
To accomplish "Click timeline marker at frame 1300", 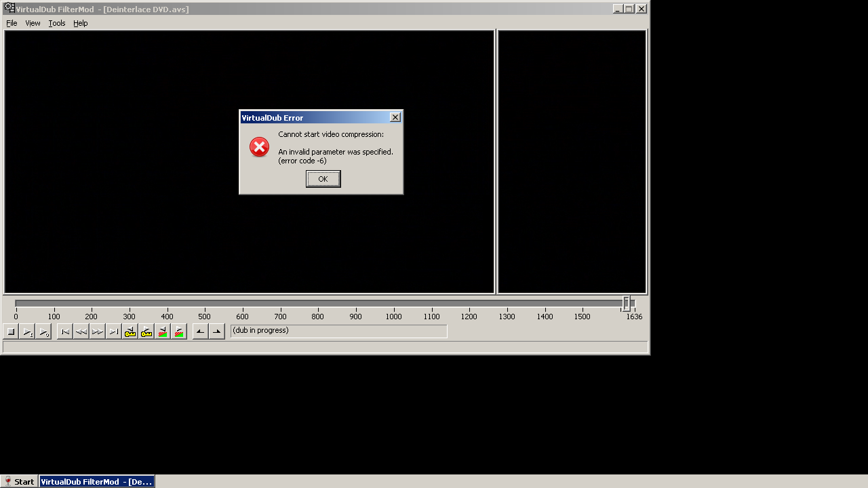I will 507,317.
